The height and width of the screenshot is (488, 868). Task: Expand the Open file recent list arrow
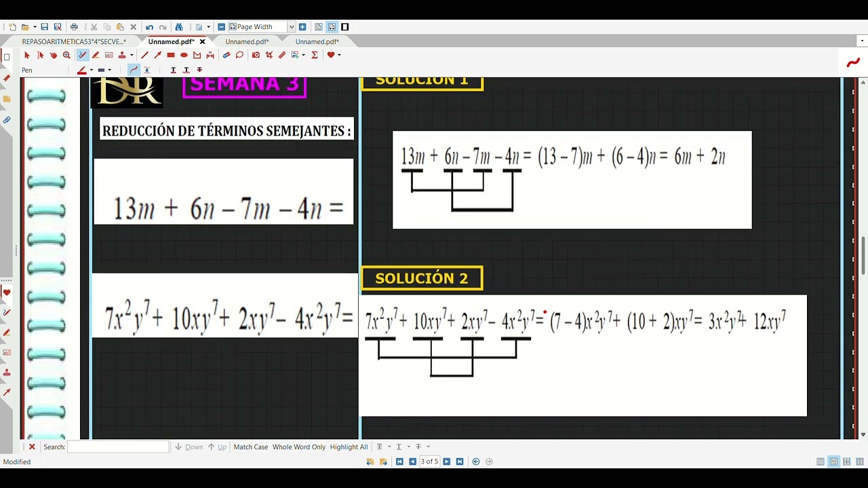pos(34,27)
